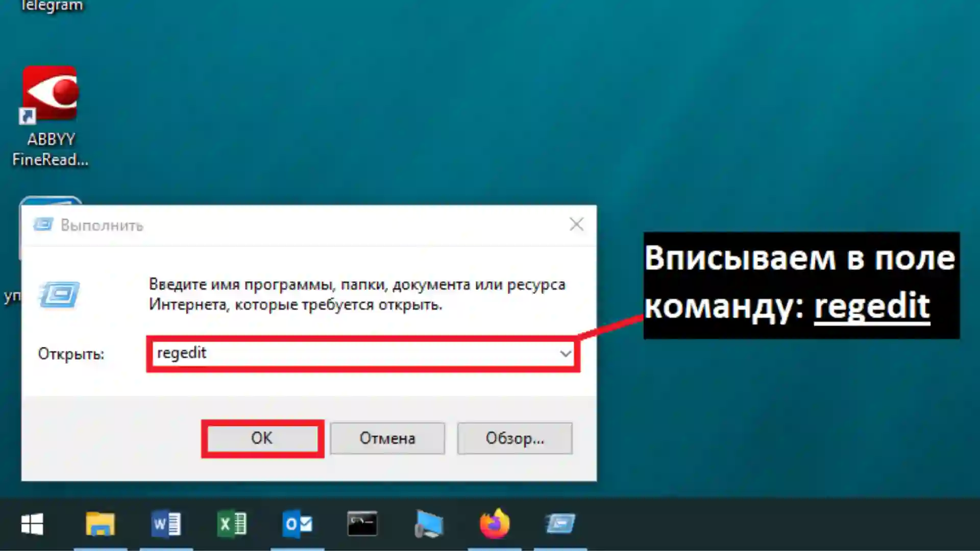Open the network computers taskbar icon
This screenshot has width=980, height=551.
coord(429,524)
